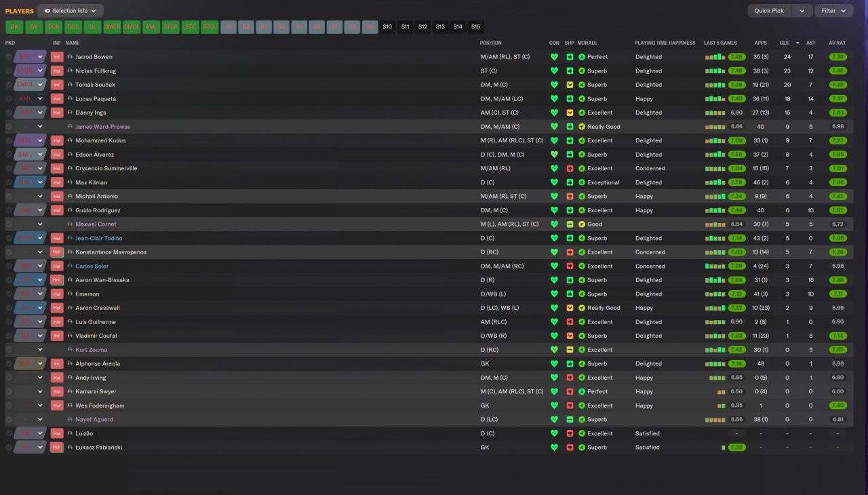Click the morale icon in Luizão's row
Image resolution: width=868 pixels, height=495 pixels.
pyautogui.click(x=581, y=433)
